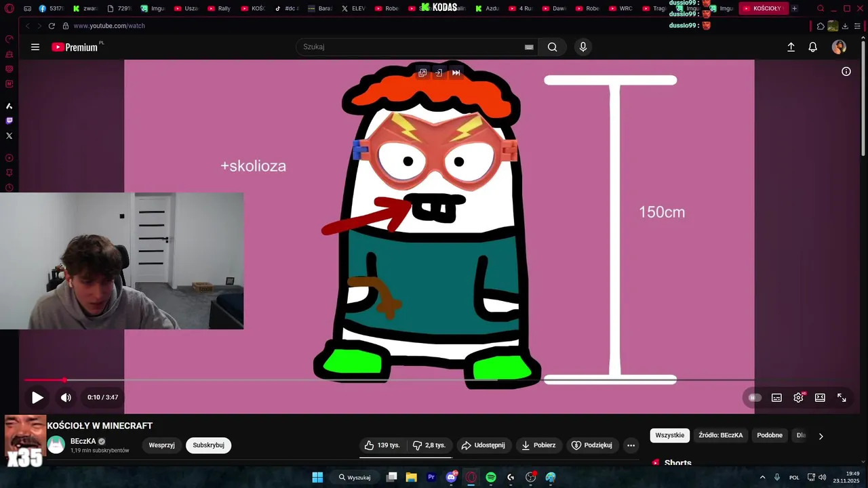Like the video with 139 tys.
The height and width of the screenshot is (488, 868).
(382, 445)
